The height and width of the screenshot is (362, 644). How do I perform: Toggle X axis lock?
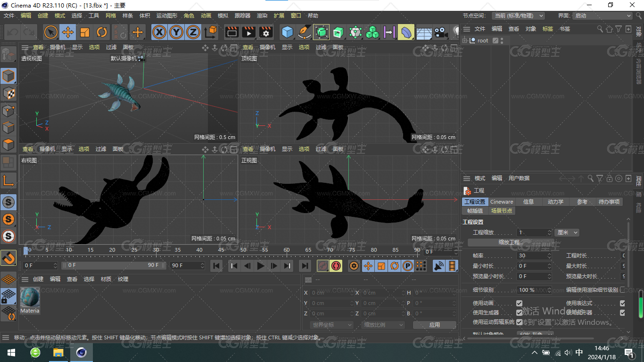coord(159,32)
